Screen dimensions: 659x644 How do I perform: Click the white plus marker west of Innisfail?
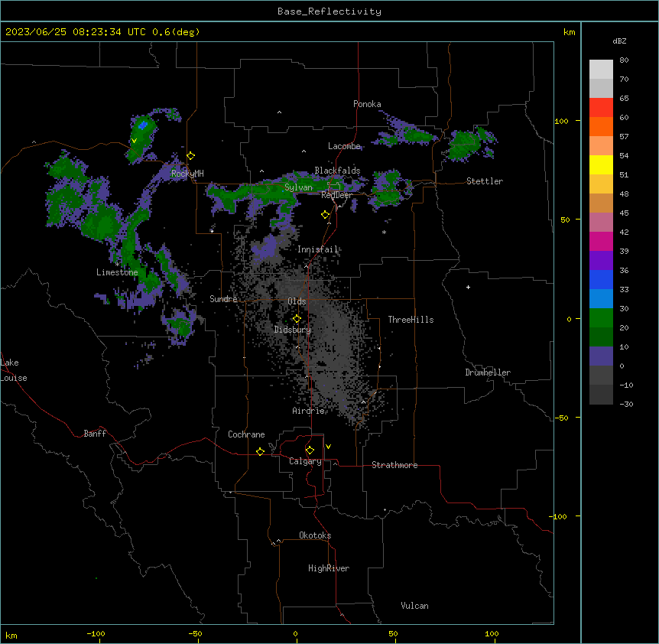coord(213,231)
